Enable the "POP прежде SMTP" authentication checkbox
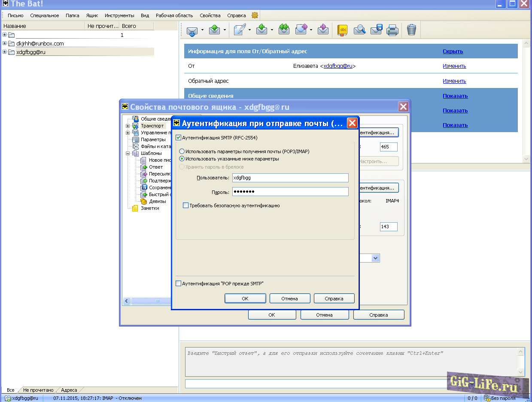This screenshot has height=402, width=532. pos(179,284)
